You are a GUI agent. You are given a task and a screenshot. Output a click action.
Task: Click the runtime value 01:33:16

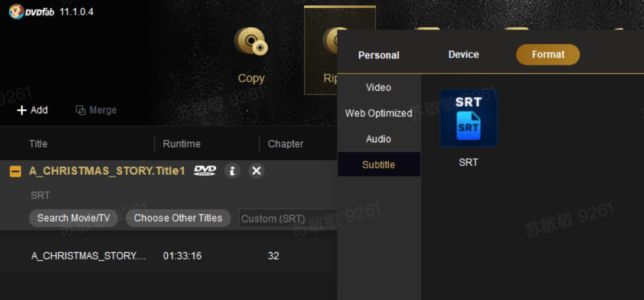183,256
